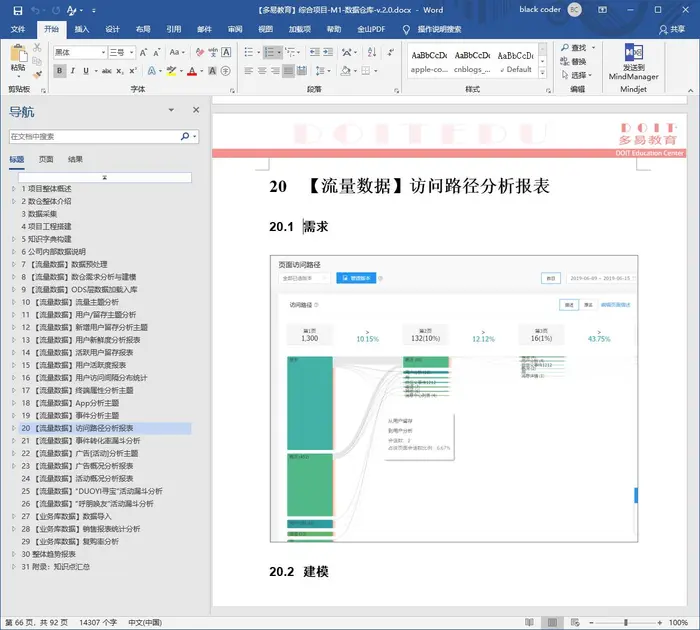Screen dimensions: 700x630
Task: Zoom in with the plus button
Action: (659, 622)
